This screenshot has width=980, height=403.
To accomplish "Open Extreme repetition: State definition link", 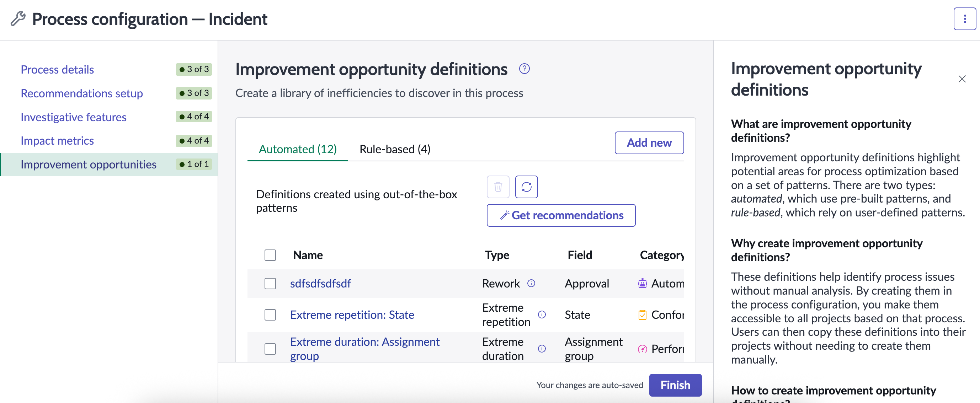I will pos(352,315).
